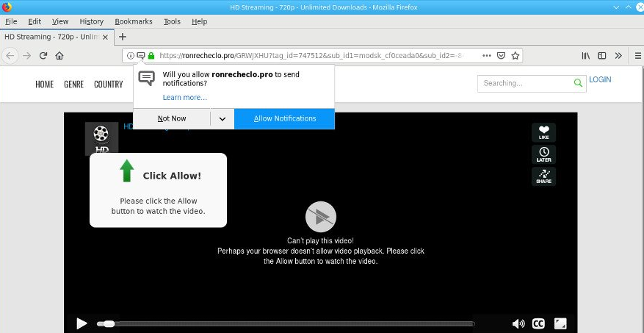644x333 pixels.
Task: Click the video progress seek bar
Action: click(x=294, y=323)
